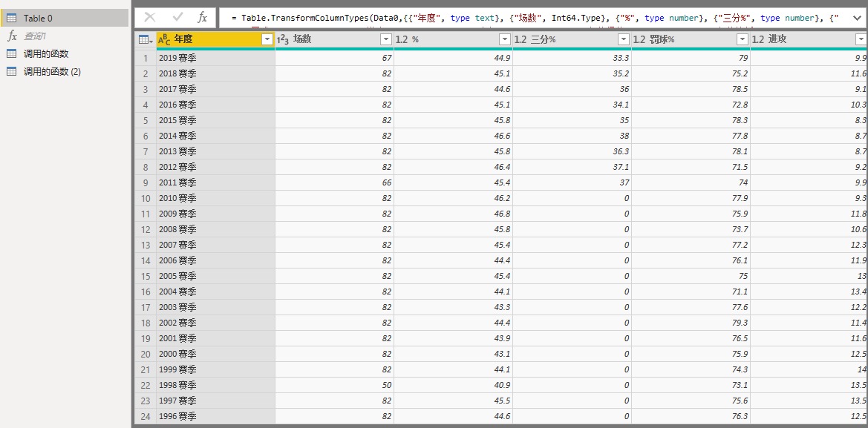Open the 场数 column filter dropdown
Viewport: 868px width, 428px height.
click(x=385, y=39)
